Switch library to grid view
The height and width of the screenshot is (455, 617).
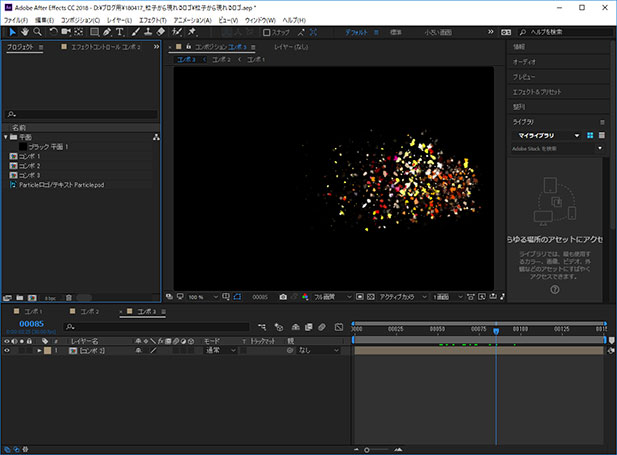click(x=589, y=135)
